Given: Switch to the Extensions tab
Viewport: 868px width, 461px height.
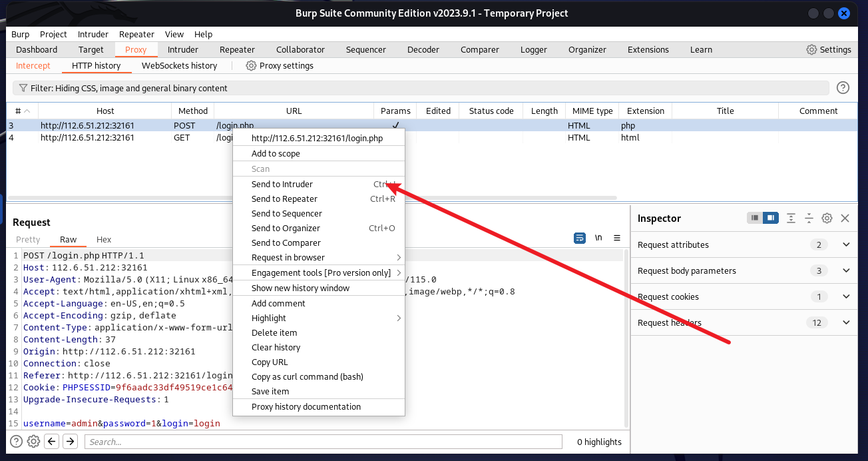Looking at the screenshot, I should [648, 49].
